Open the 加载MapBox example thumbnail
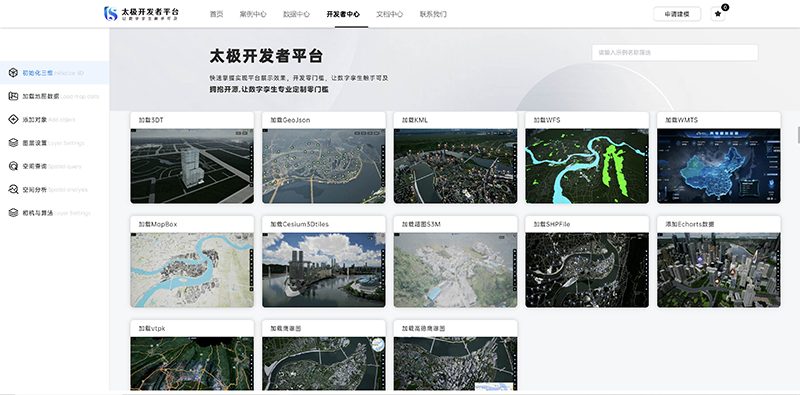This screenshot has height=395, width=800. (192, 270)
